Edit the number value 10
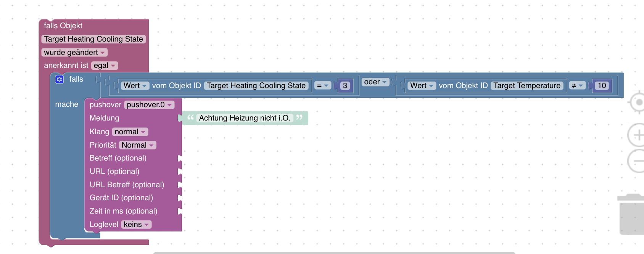 point(602,86)
